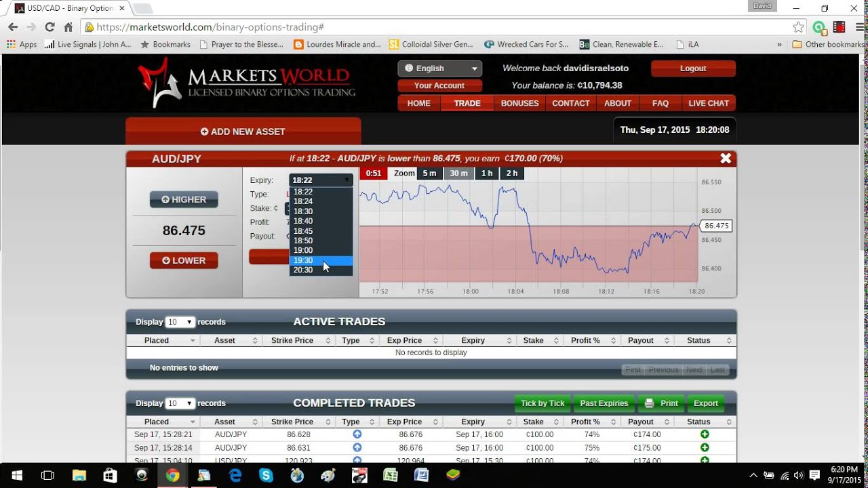Open Windows Store from taskbar

point(110,475)
